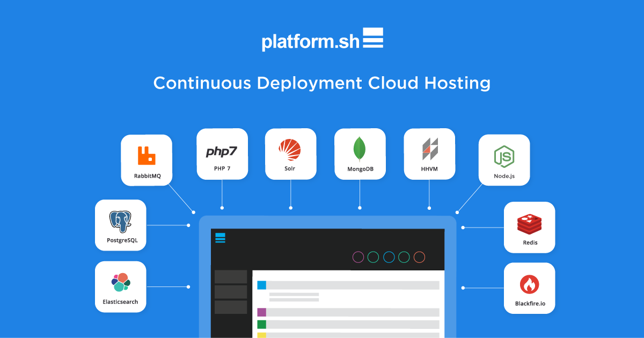644x338 pixels.
Task: Click the blue menu logo in dashboard
Action: [220, 238]
